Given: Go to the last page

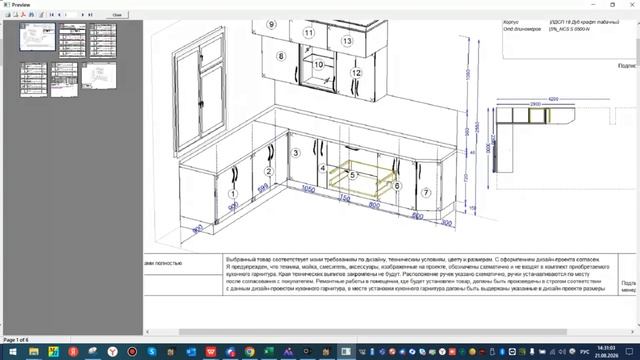Looking at the screenshot, I should pos(90,15).
